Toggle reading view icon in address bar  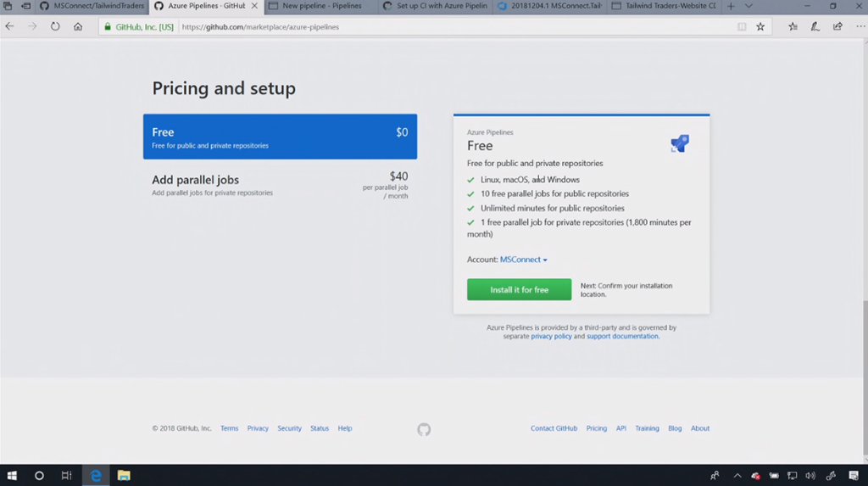[x=742, y=26]
